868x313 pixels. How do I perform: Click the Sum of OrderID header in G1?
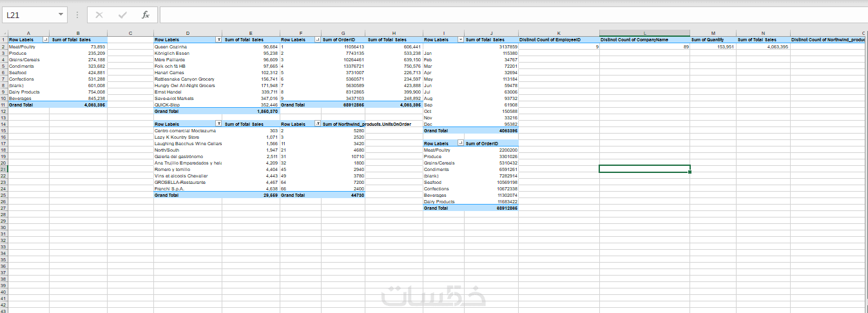(x=343, y=40)
